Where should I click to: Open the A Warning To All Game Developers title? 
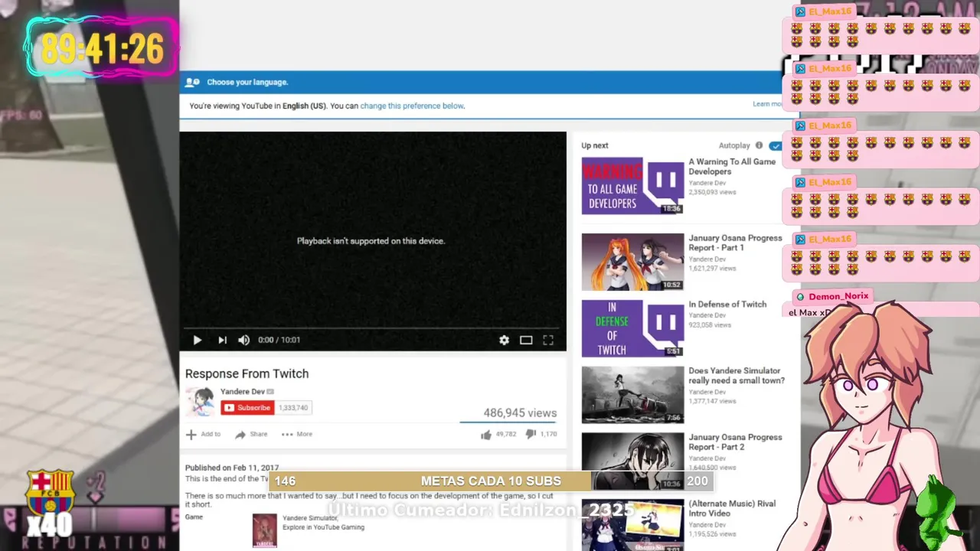[732, 166]
